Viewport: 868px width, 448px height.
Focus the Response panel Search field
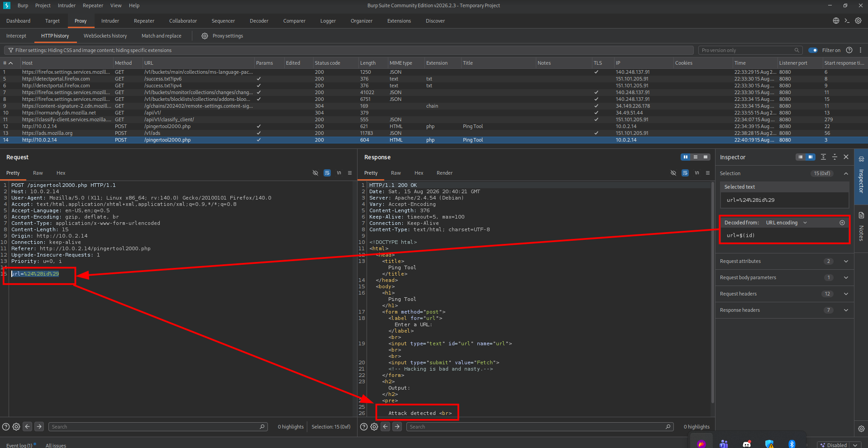[x=540, y=427]
